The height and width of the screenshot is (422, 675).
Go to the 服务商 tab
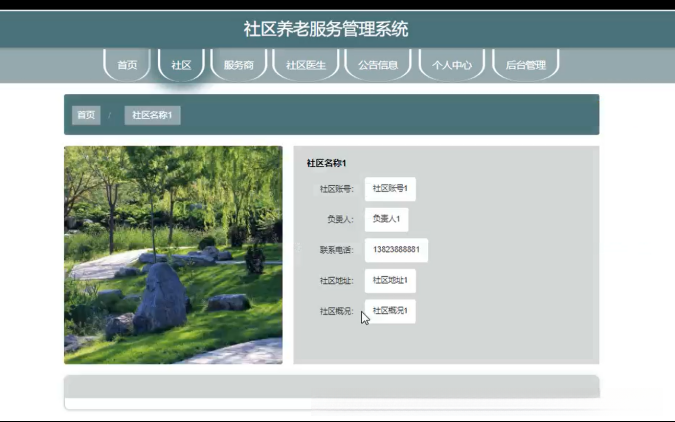[239, 65]
